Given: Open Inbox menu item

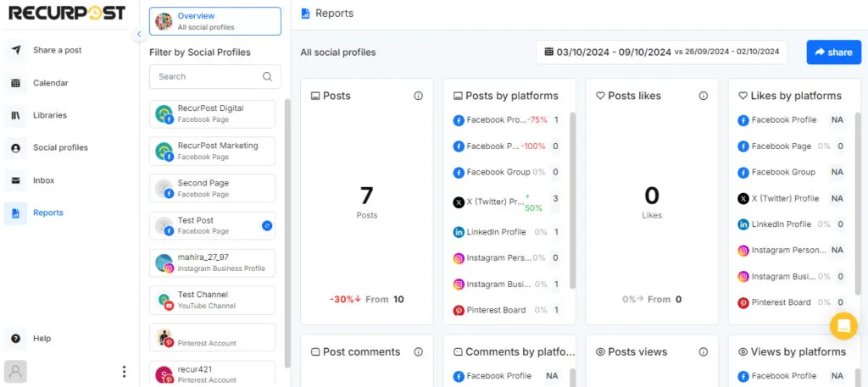Looking at the screenshot, I should [x=43, y=180].
